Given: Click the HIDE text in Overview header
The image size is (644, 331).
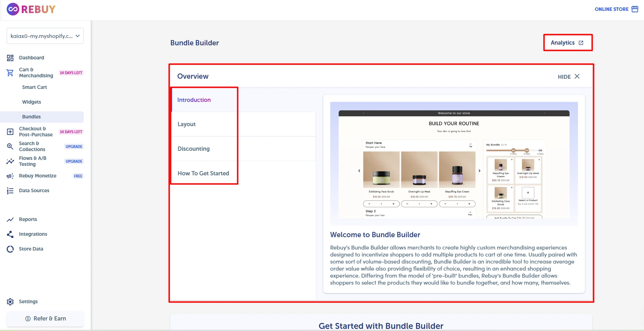Looking at the screenshot, I should pyautogui.click(x=564, y=77).
